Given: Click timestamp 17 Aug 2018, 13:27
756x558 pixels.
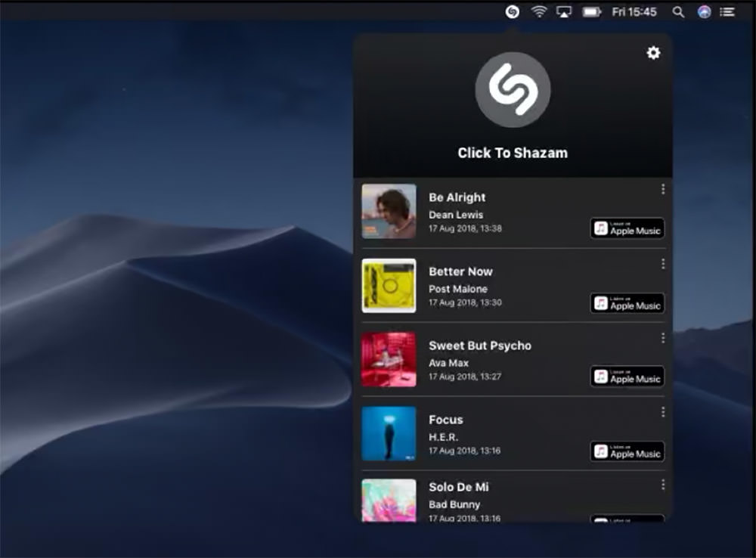Looking at the screenshot, I should [465, 377].
